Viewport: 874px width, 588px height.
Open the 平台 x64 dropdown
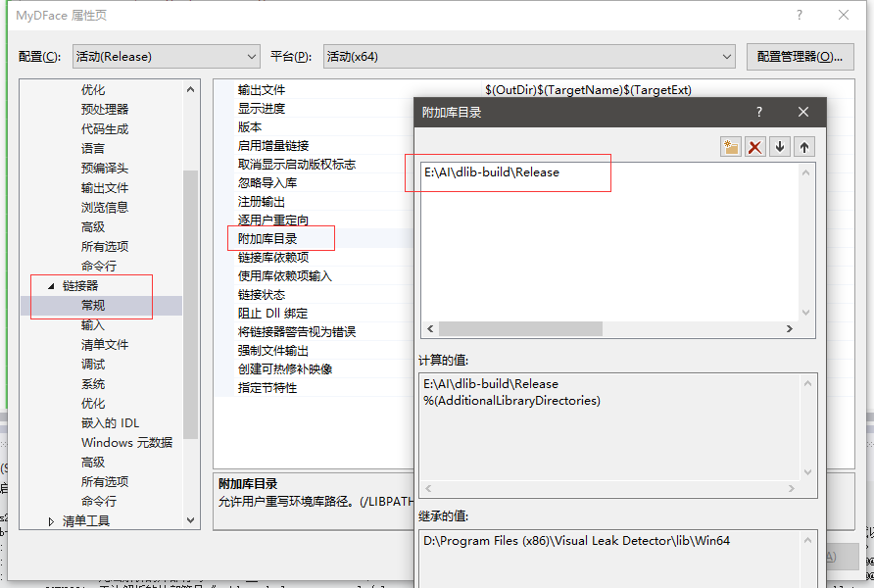529,56
